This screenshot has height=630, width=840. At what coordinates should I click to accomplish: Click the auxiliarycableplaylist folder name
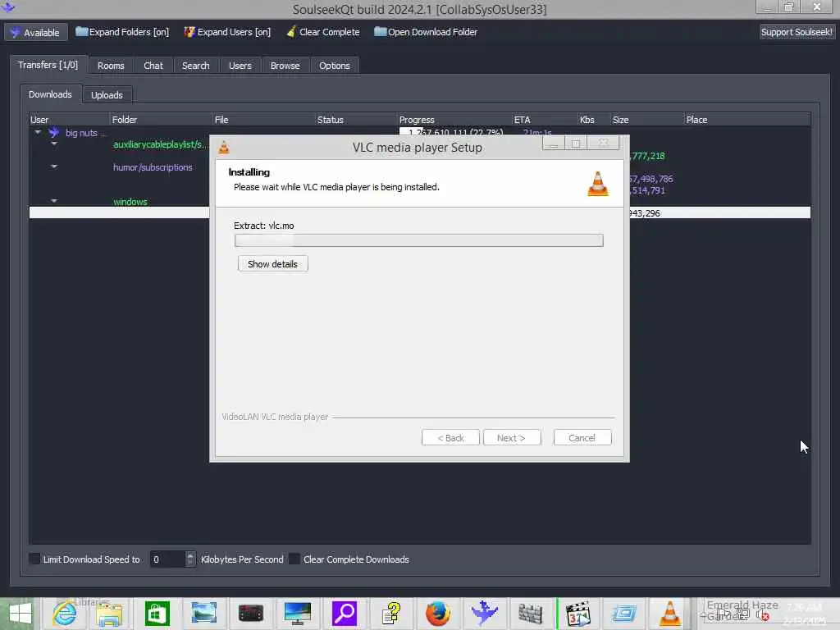click(x=159, y=144)
